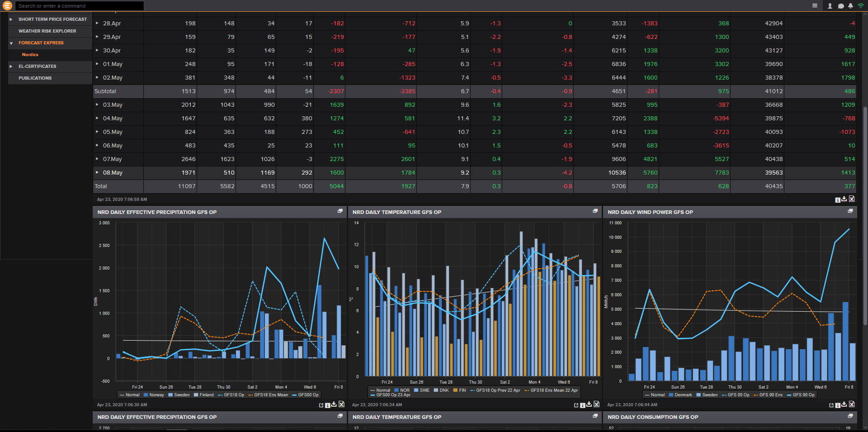Toggle Denmark series in wind power legend
The height and width of the screenshot is (432, 868).
click(x=680, y=395)
